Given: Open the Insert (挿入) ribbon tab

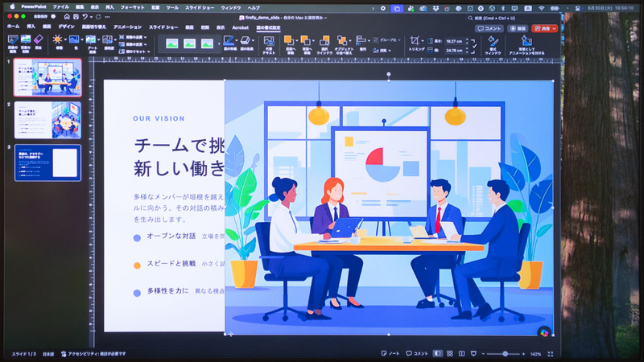Looking at the screenshot, I should pos(31,27).
